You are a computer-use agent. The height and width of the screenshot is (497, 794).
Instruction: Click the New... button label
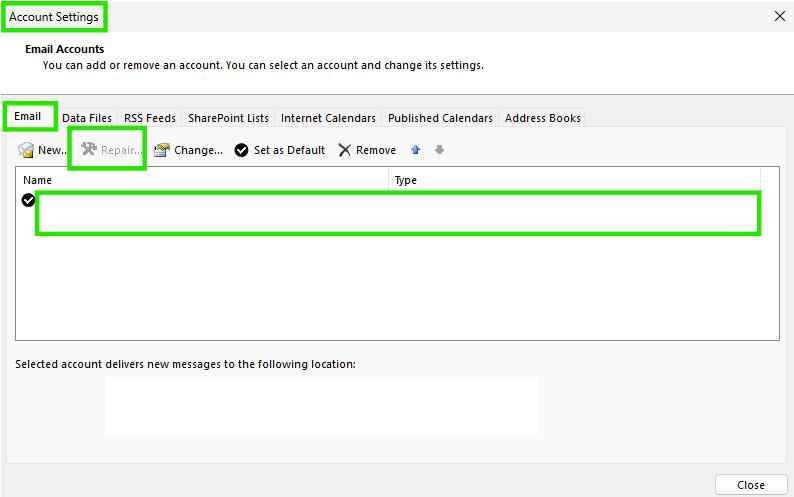click(53, 150)
